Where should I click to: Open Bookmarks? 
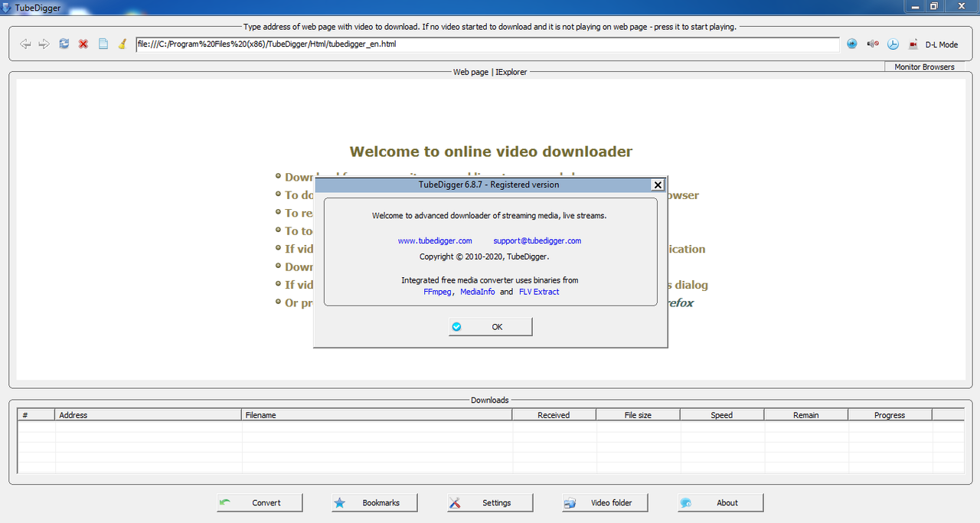point(375,503)
